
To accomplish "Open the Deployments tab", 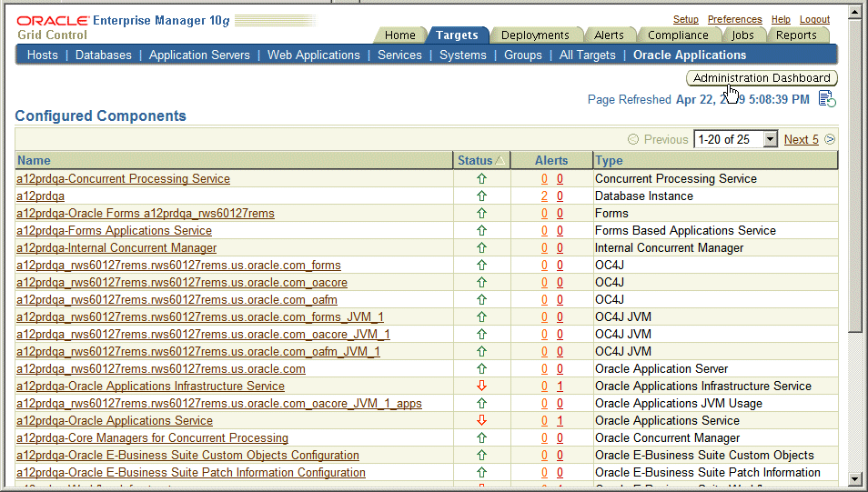I will [535, 35].
